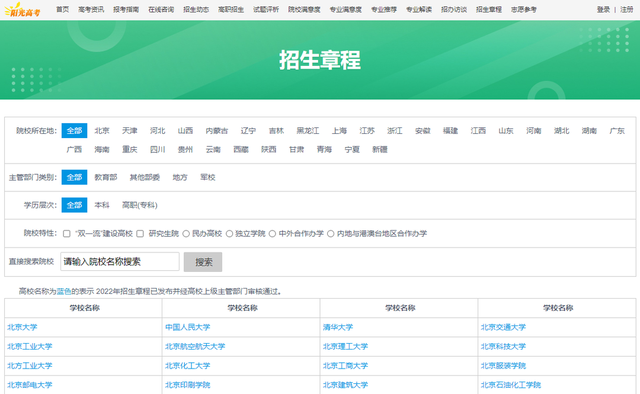Open the 北京理工大学 school link
Viewport: 640px width, 394px height.
tap(345, 347)
